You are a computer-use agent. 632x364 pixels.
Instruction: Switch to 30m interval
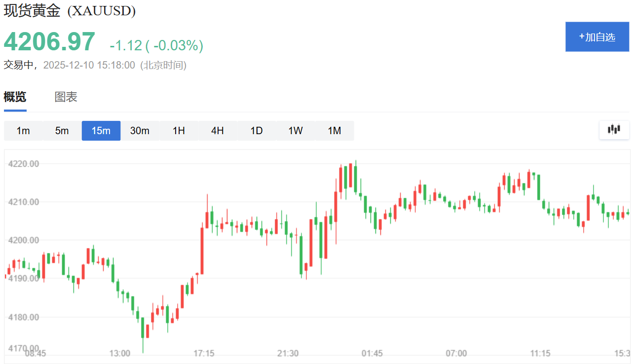pyautogui.click(x=140, y=131)
